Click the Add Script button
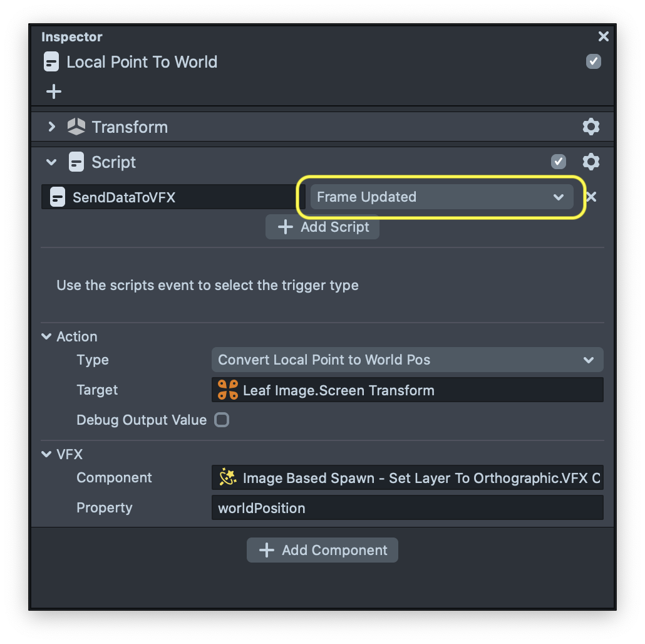This screenshot has width=645, height=644. coord(322,227)
